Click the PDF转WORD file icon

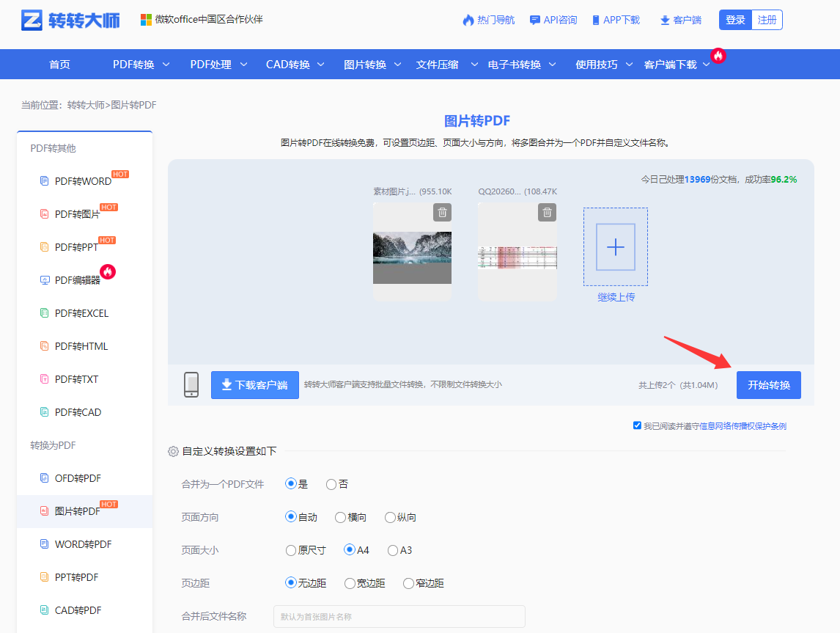click(x=45, y=180)
